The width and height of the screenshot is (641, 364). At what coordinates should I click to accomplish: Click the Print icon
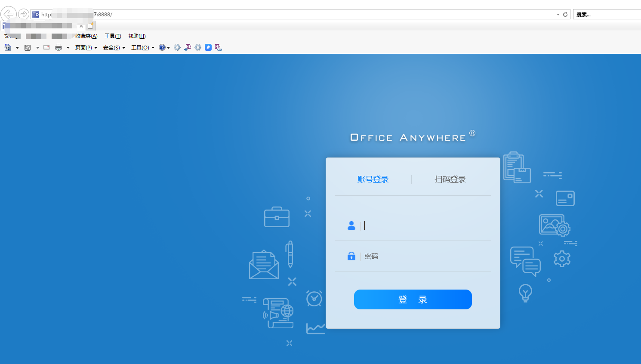pyautogui.click(x=59, y=47)
